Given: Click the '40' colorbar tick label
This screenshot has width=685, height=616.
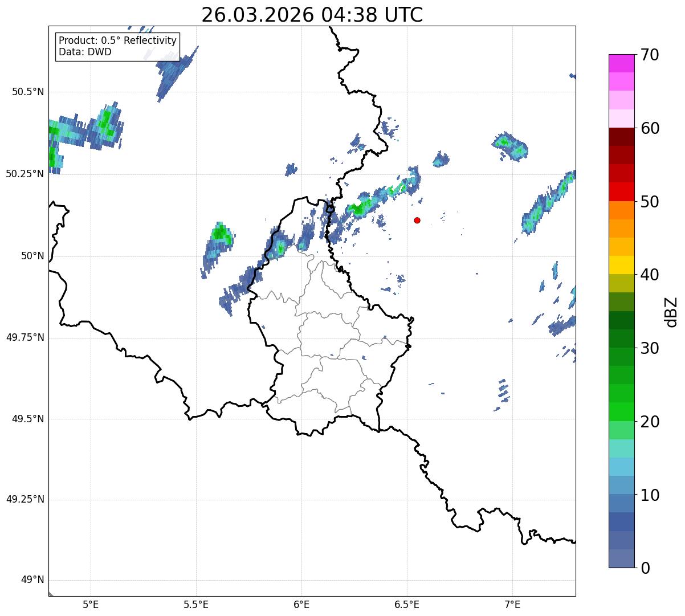Looking at the screenshot, I should [650, 275].
